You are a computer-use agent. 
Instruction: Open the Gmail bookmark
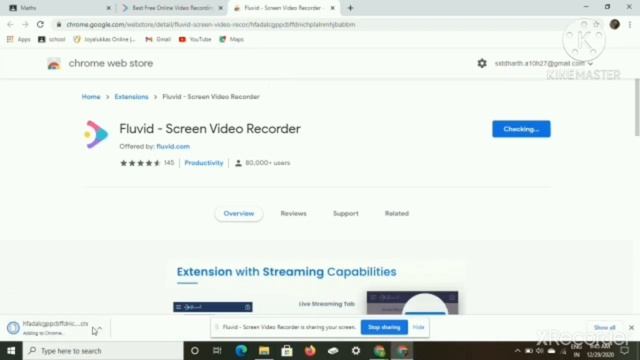[x=158, y=39]
